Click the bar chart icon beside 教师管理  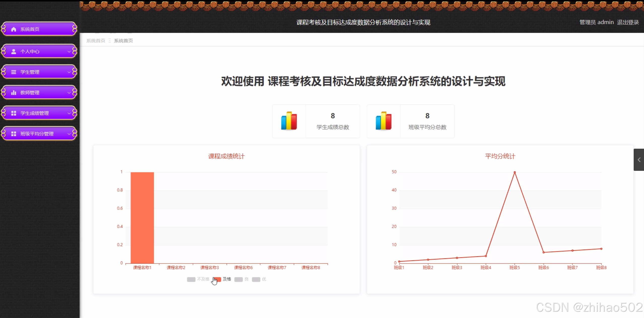14,93
